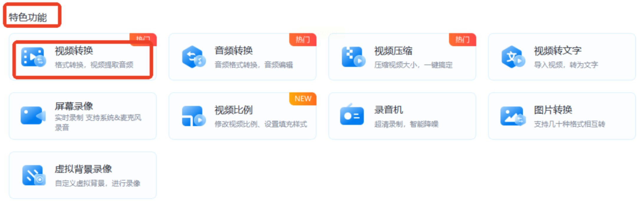Image resolution: width=644 pixels, height=201 pixels.
Task: Open the 视频转换 video conversion icon
Action: (33, 57)
